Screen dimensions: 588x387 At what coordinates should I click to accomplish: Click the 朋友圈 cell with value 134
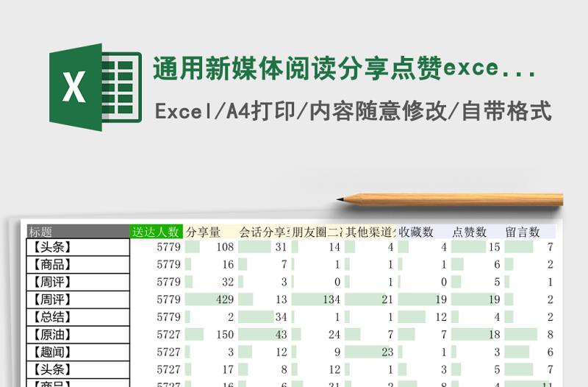[317, 299]
